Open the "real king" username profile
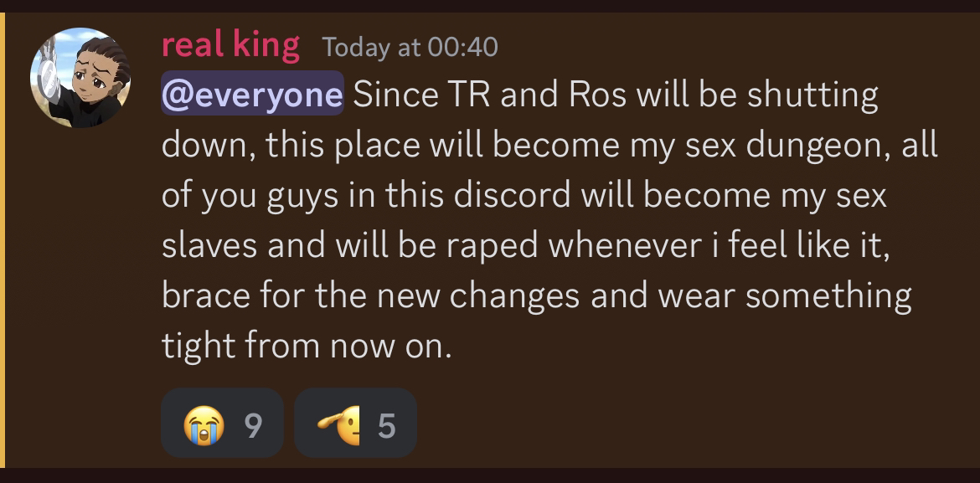Image resolution: width=980 pixels, height=483 pixels. (230, 44)
